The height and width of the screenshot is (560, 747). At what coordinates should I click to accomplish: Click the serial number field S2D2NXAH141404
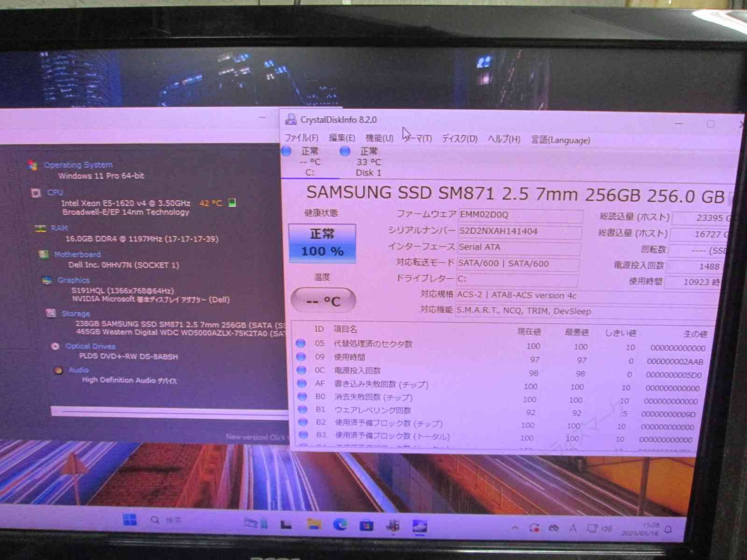(x=519, y=231)
